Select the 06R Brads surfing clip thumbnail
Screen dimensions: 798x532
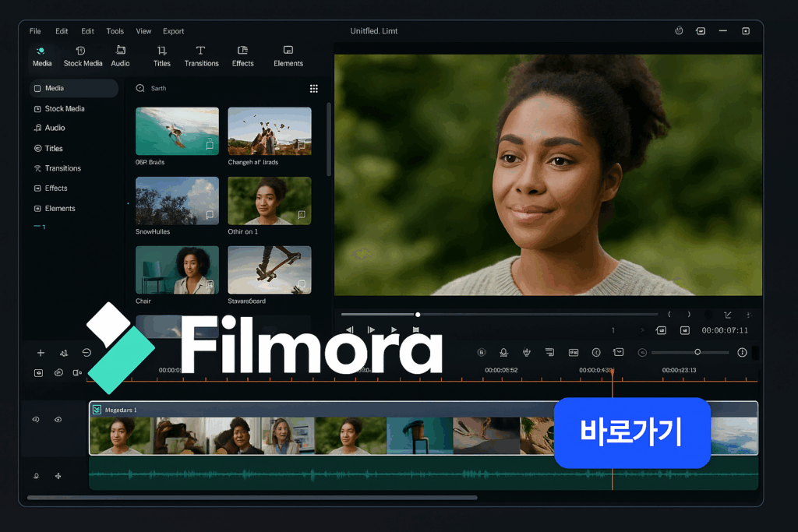click(177, 131)
